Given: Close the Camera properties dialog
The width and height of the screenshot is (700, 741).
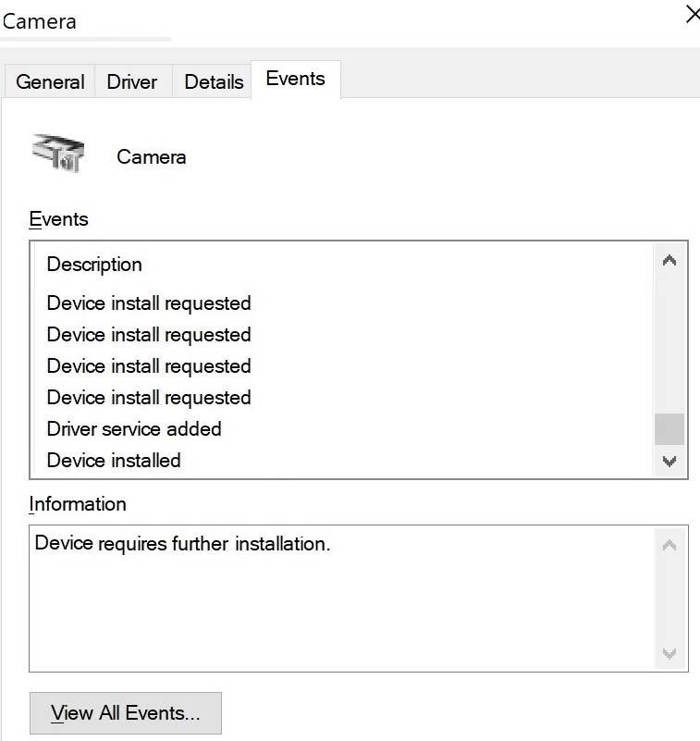Looking at the screenshot, I should pyautogui.click(x=693, y=14).
